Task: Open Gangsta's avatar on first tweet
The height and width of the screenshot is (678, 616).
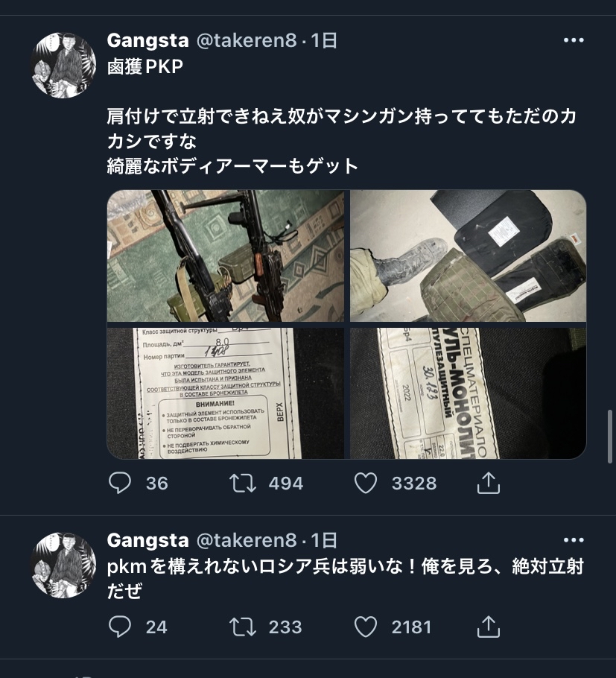Action: pos(63,66)
